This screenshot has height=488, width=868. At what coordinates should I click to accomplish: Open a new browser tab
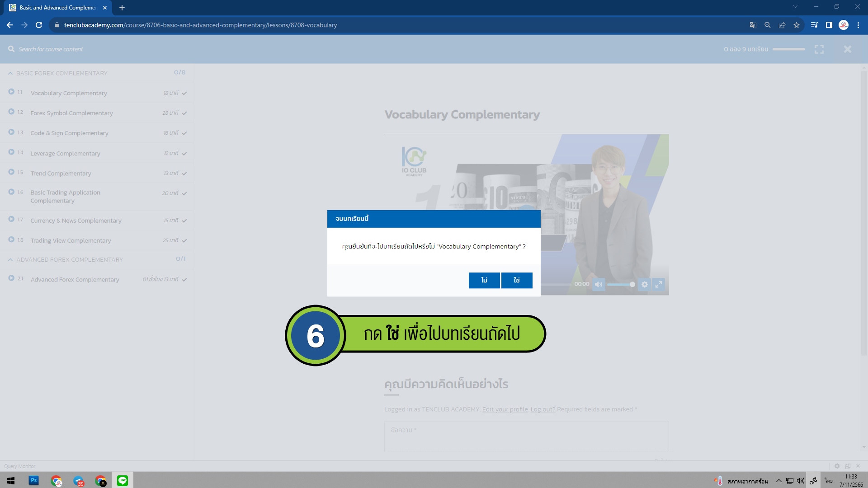tap(122, 8)
